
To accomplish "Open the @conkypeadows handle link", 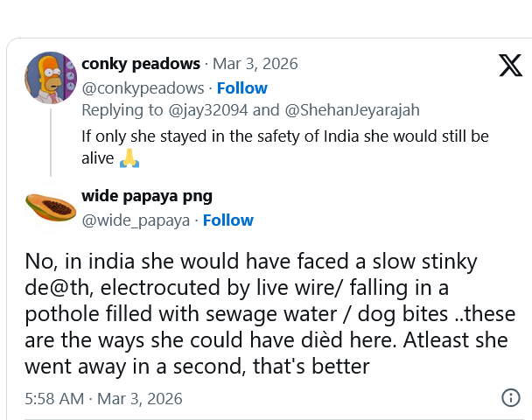I will click(x=143, y=88).
